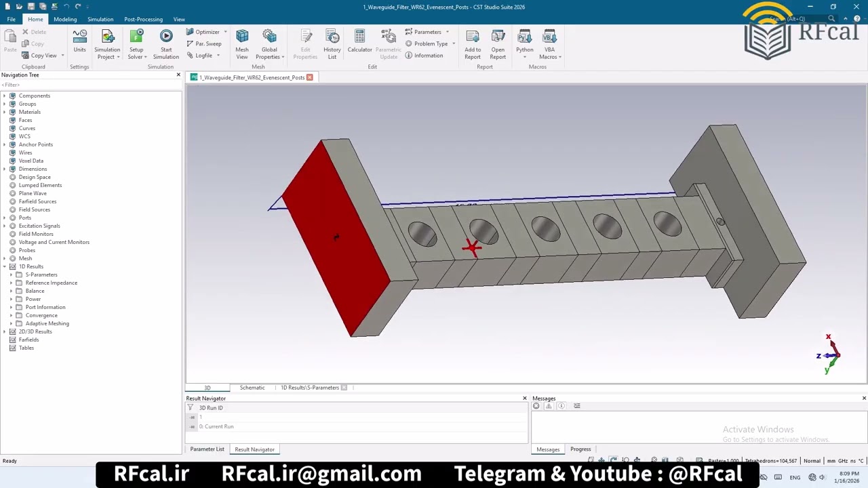
Task: Open the Post-Processing ribbon tab
Action: [x=143, y=19]
